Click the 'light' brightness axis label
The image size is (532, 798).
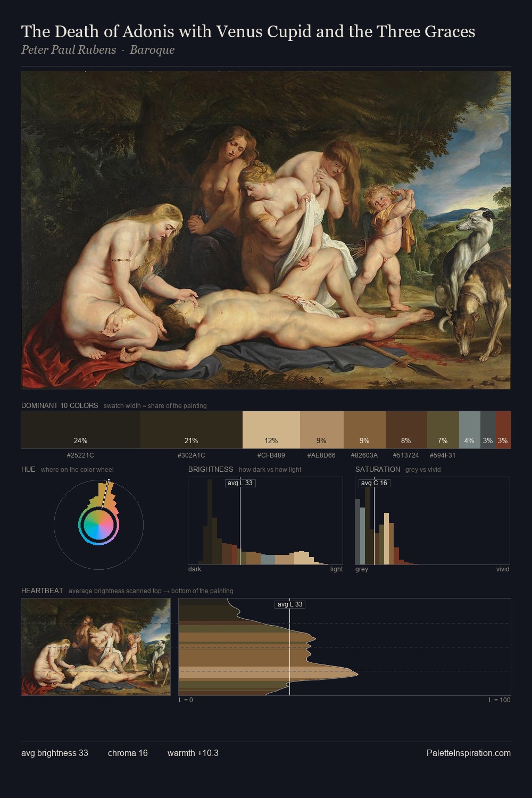pos(337,569)
